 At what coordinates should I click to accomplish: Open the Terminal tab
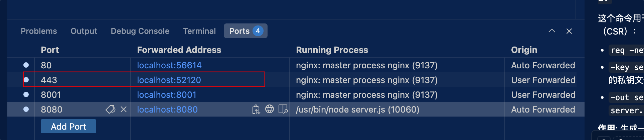point(199,31)
